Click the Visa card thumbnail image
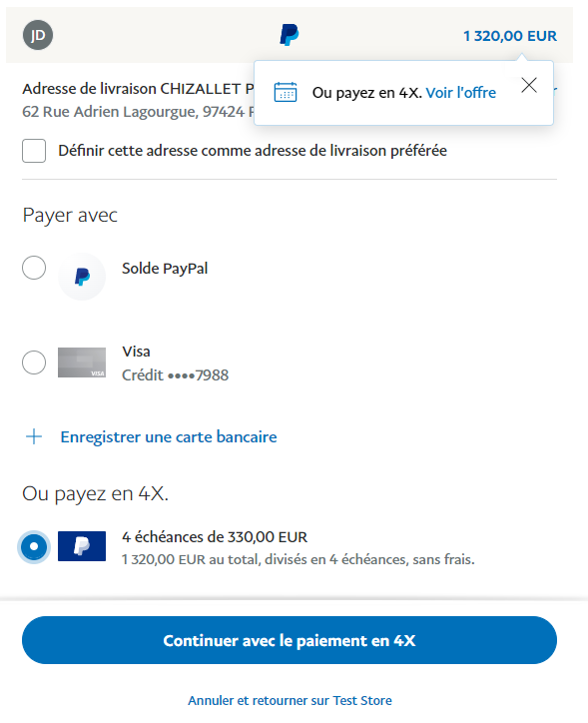This screenshot has height=723, width=588. 82,362
